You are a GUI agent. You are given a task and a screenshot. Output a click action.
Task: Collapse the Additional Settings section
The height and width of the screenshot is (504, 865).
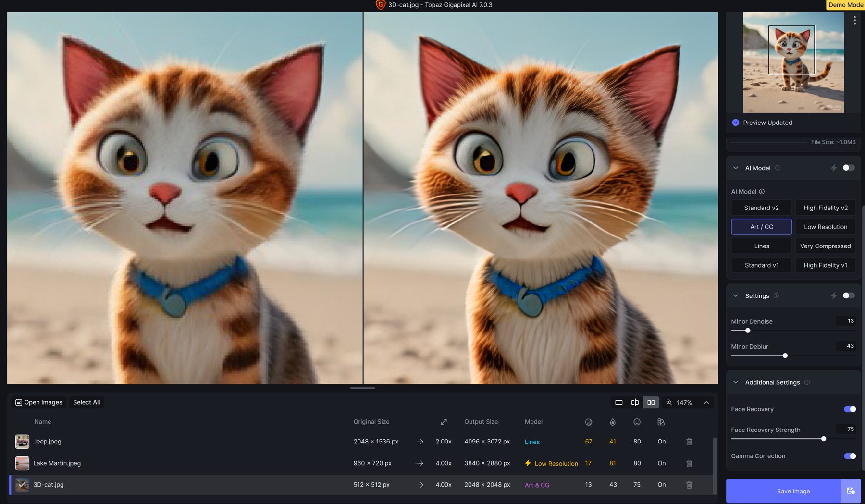735,382
